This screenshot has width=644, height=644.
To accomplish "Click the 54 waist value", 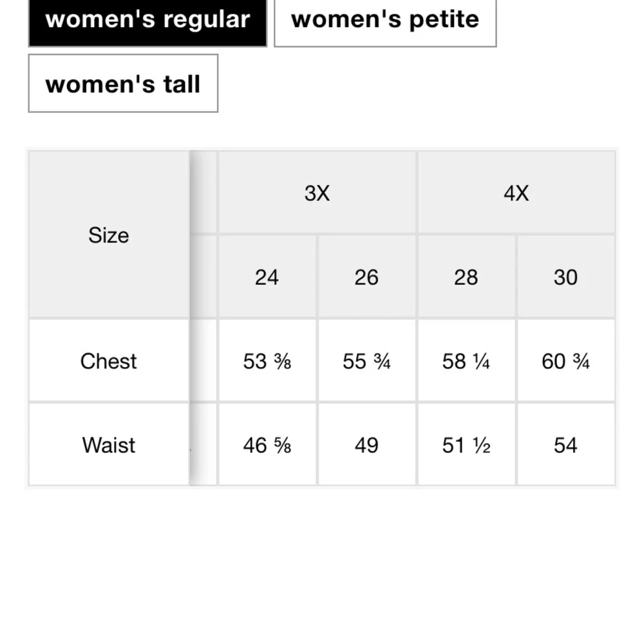I will 565,445.
